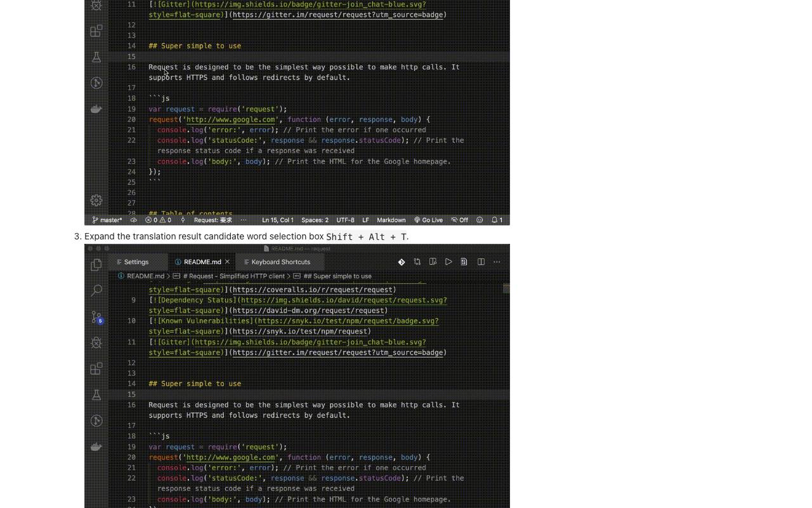This screenshot has width=812, height=508.
Task: Click the document icon beside Run in toolbar
Action: 464,262
